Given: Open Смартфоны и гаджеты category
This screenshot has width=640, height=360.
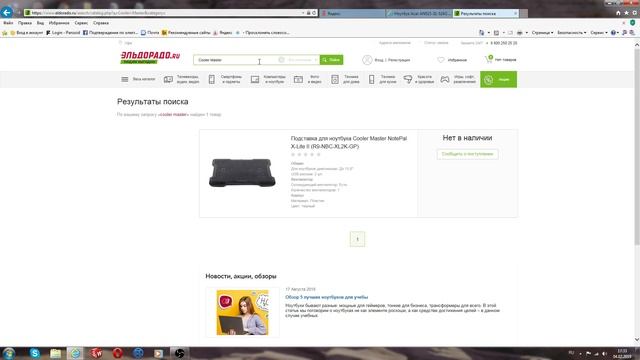Looking at the screenshot, I should [225, 79].
